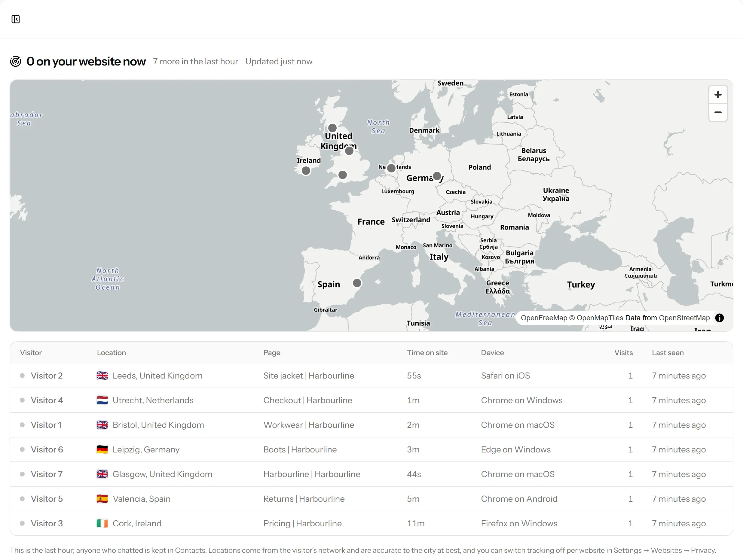
Task: Click '7 more in the last hour' text
Action: 195,62
